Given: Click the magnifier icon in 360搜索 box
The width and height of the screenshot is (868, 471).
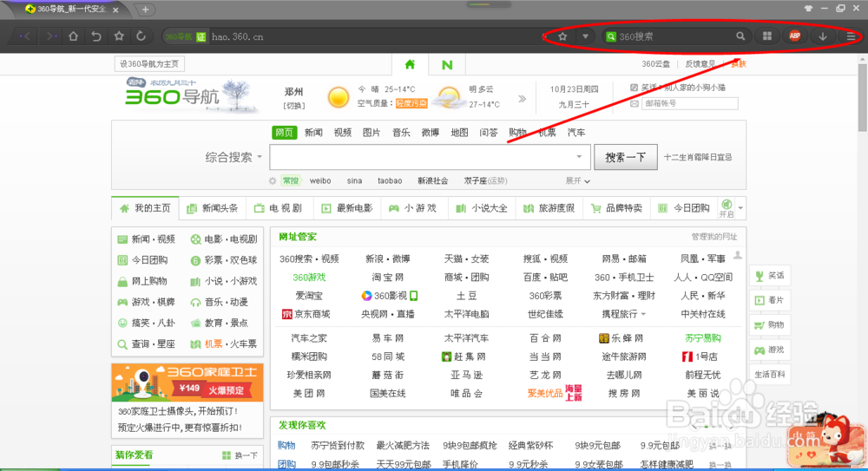Looking at the screenshot, I should (x=740, y=36).
